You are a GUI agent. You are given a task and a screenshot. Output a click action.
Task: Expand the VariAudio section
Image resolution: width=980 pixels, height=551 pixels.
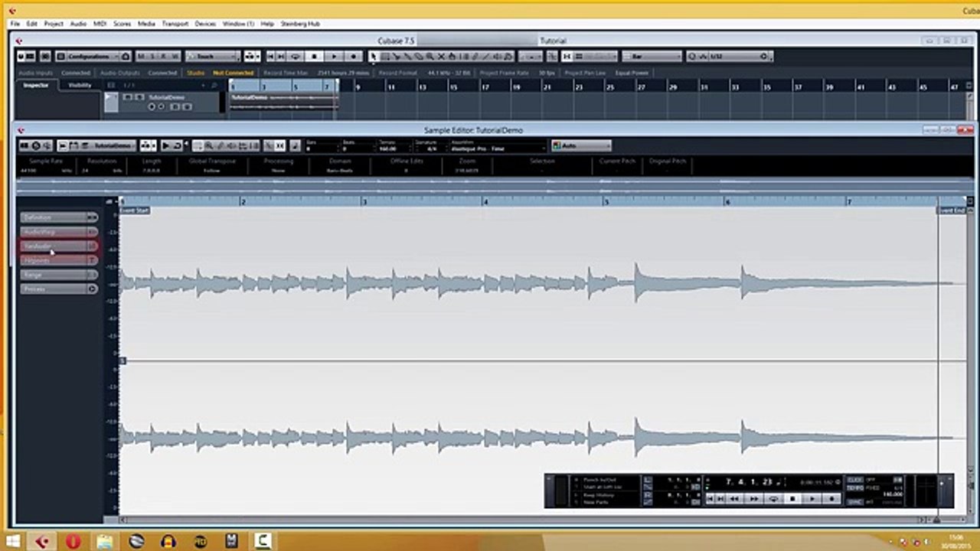pos(59,246)
